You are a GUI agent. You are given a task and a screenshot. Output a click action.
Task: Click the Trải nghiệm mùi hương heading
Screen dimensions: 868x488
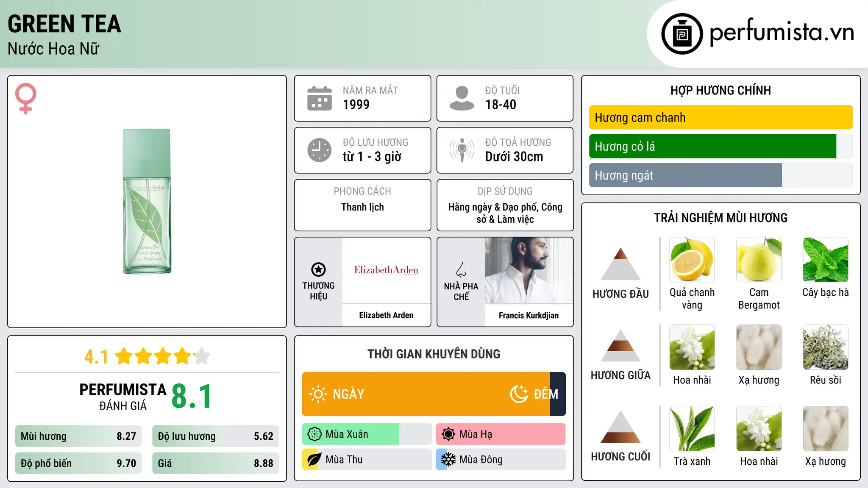click(721, 218)
